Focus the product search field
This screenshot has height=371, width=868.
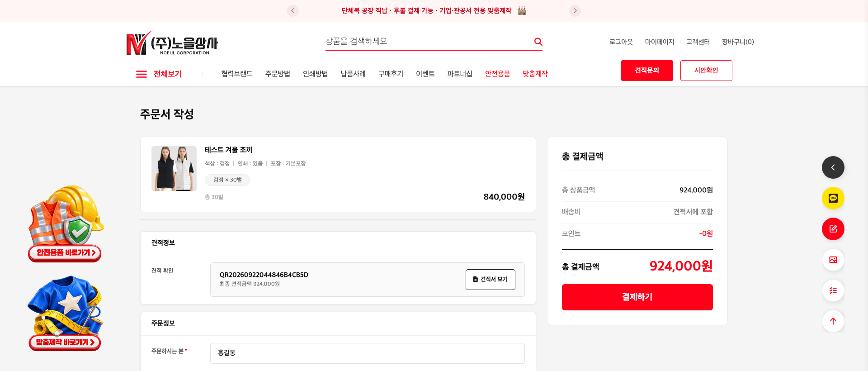tap(427, 41)
